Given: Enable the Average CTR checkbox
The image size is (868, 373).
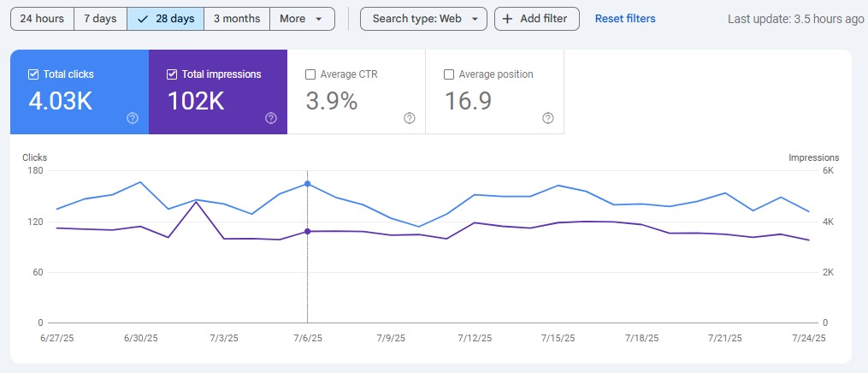Looking at the screenshot, I should click(x=310, y=74).
